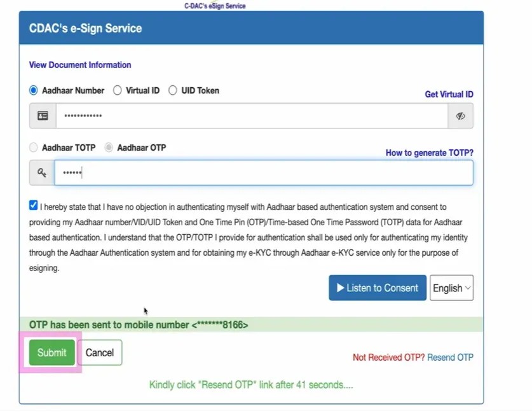Toggle Aadhaar number visibility eye icon
The image size is (532, 418).
460,116
